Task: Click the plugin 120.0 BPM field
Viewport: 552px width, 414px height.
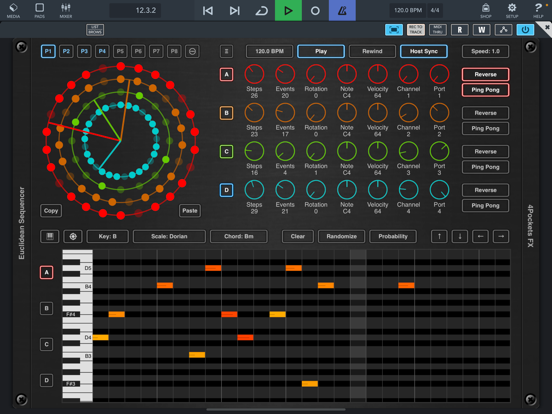Action: click(x=269, y=51)
